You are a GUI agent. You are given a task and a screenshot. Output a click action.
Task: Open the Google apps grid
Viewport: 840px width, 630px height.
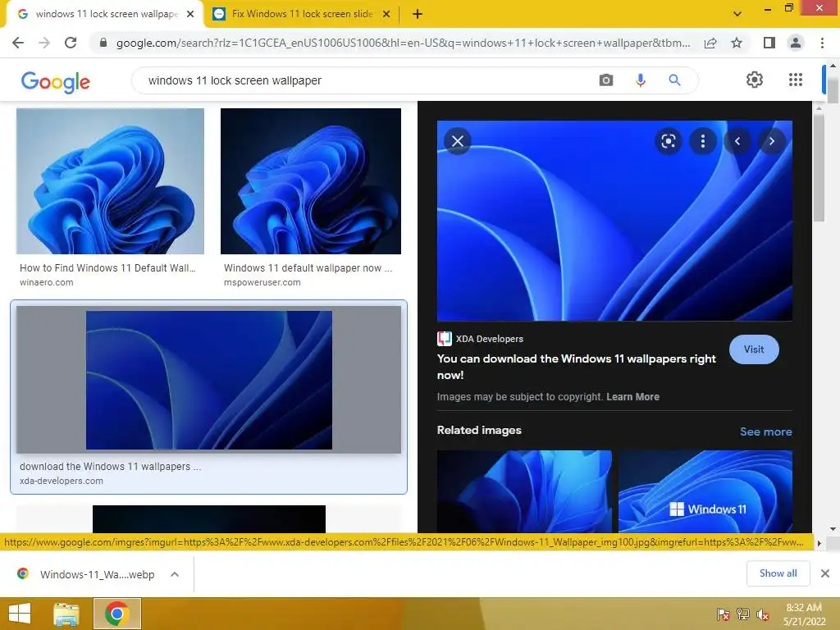click(x=796, y=80)
